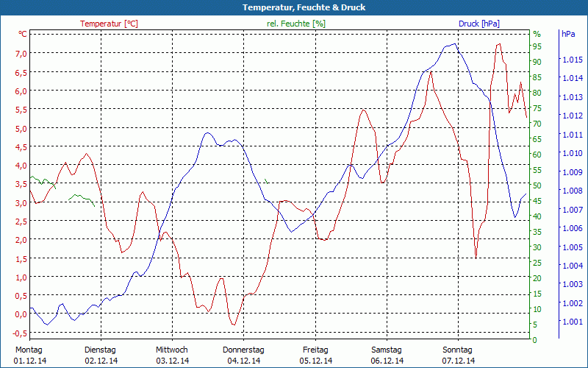Click the '1.012' pressure axis value
The height and width of the screenshot is (368, 588).
point(573,116)
